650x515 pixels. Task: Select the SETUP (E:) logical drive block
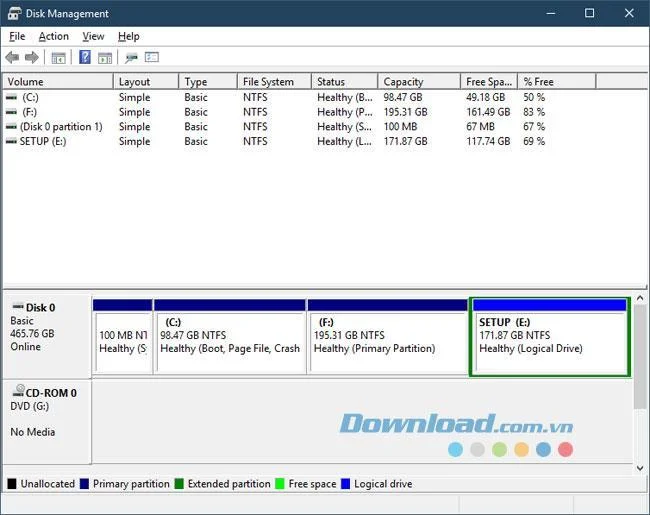(550, 337)
